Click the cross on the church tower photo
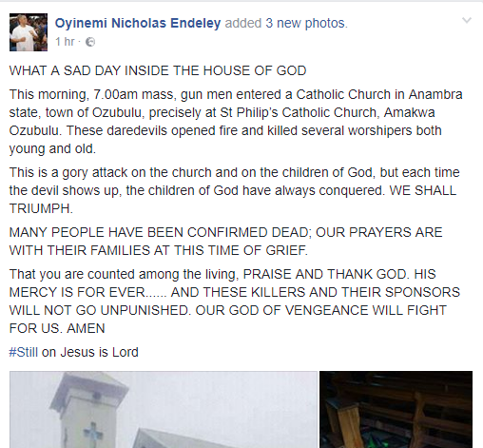This screenshot has width=483, height=448. (94, 432)
